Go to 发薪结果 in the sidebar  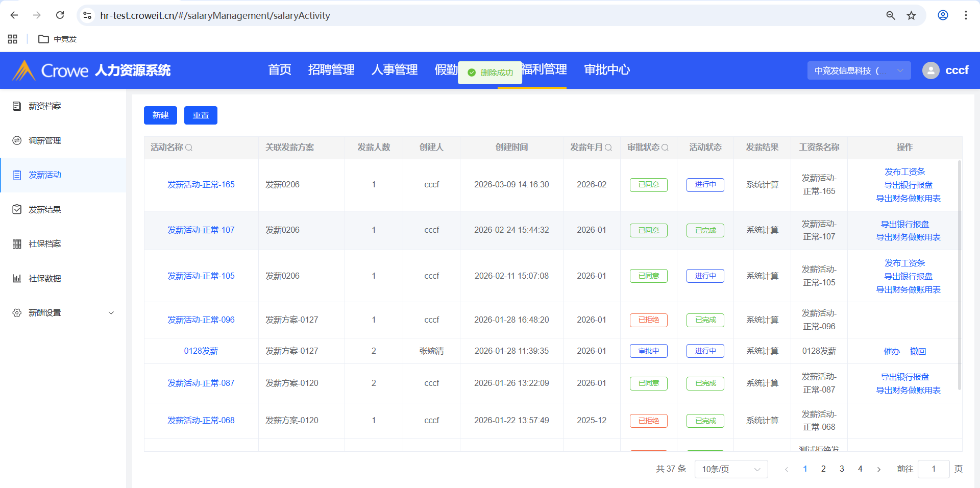[45, 209]
